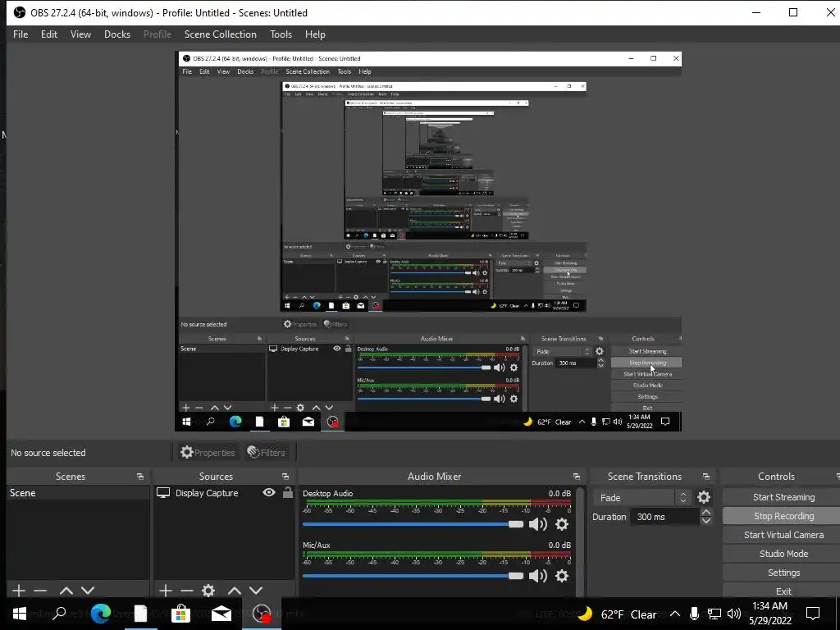Undock the Sources panel
Image resolution: width=840 pixels, height=630 pixels.
click(285, 477)
